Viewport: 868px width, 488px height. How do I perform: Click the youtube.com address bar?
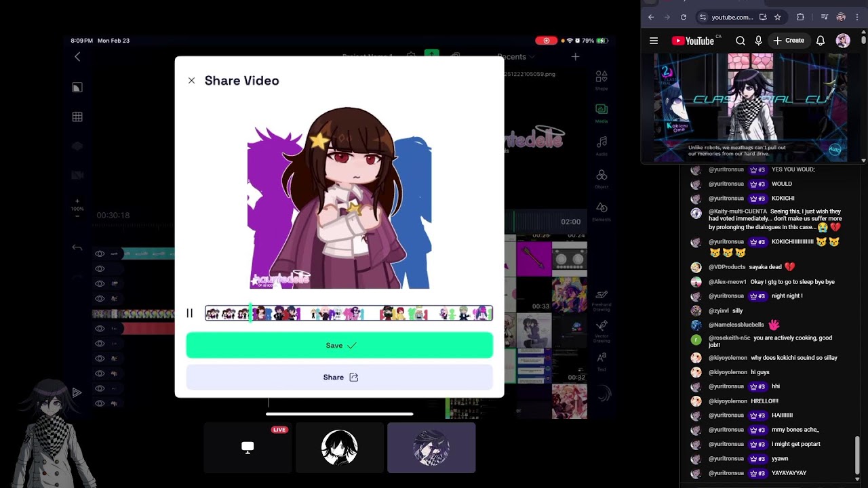click(x=732, y=17)
